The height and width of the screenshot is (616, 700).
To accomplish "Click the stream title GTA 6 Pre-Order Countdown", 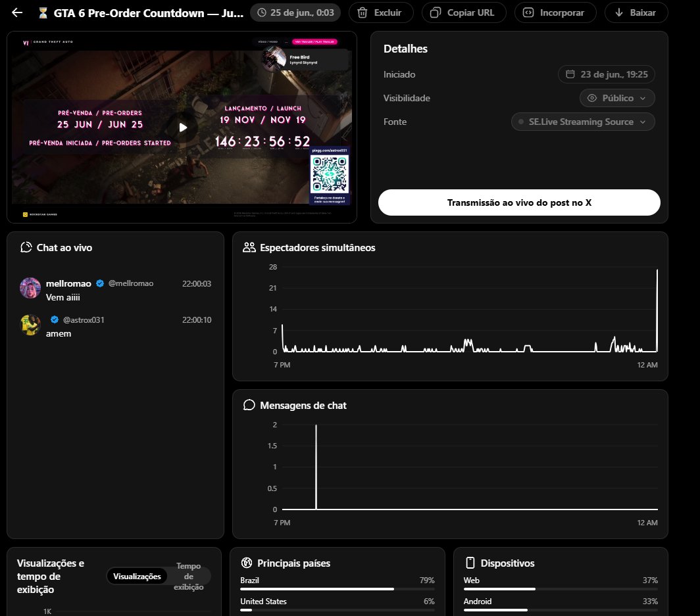I will 148,13.
